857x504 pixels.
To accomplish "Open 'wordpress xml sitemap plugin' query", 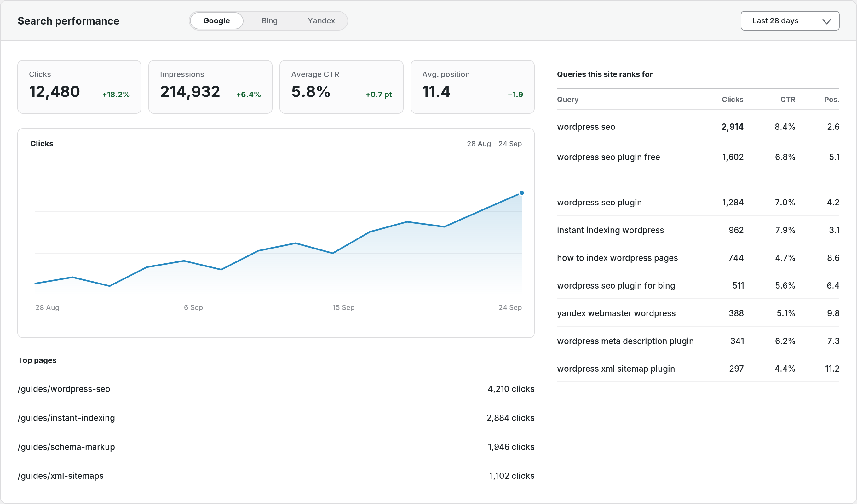I will pos(698,369).
